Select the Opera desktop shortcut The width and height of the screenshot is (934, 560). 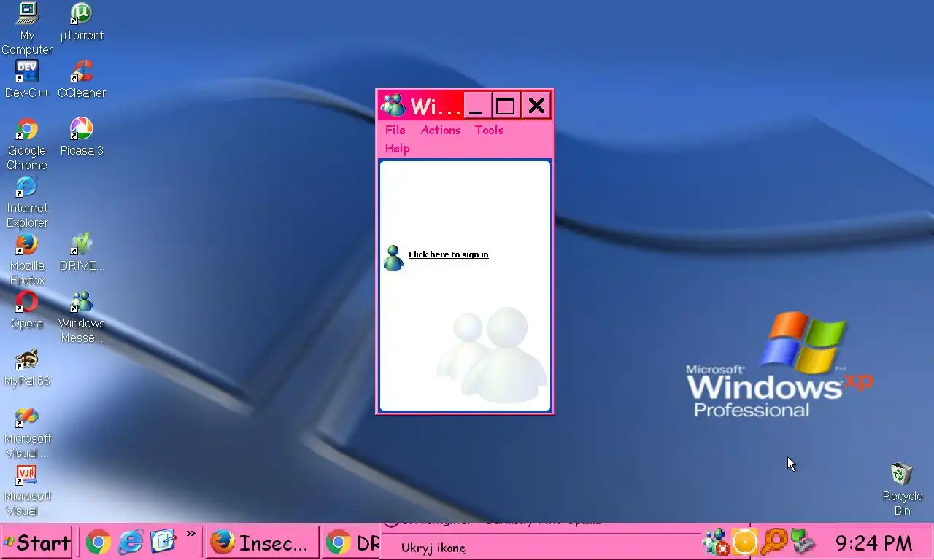[27, 309]
